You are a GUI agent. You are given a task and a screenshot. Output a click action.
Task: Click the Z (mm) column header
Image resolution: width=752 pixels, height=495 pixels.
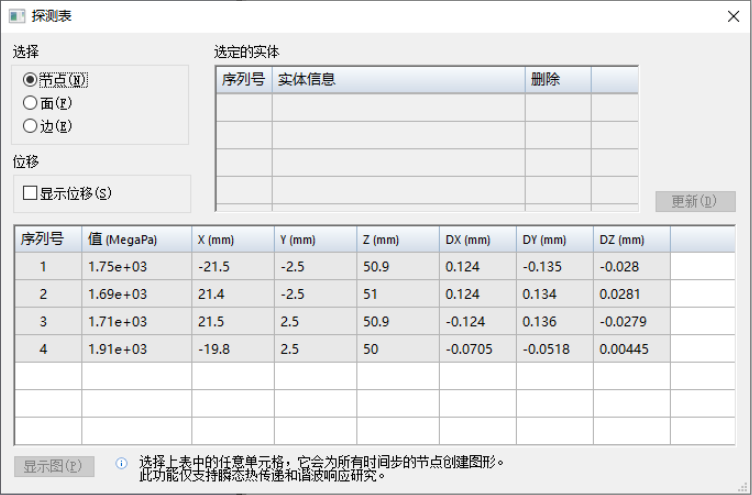(x=398, y=239)
